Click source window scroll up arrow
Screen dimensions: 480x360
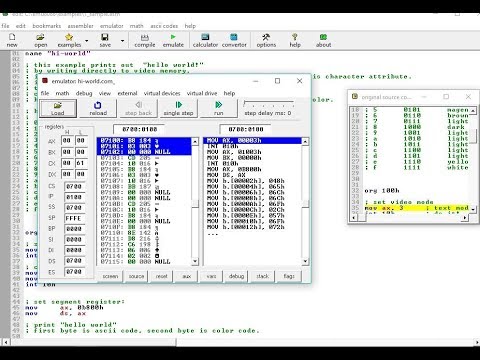[473, 110]
